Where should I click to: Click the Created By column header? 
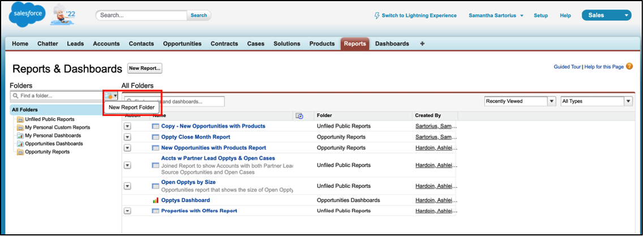[428, 116]
